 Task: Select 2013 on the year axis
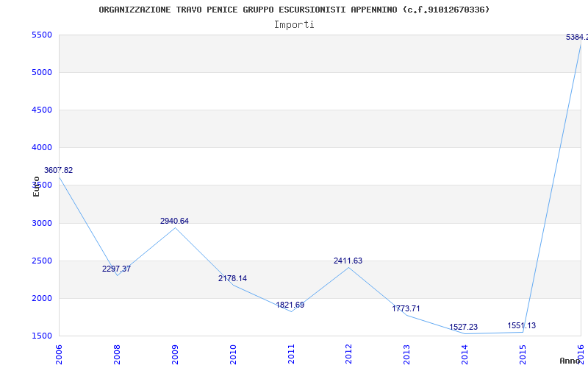pos(407,352)
